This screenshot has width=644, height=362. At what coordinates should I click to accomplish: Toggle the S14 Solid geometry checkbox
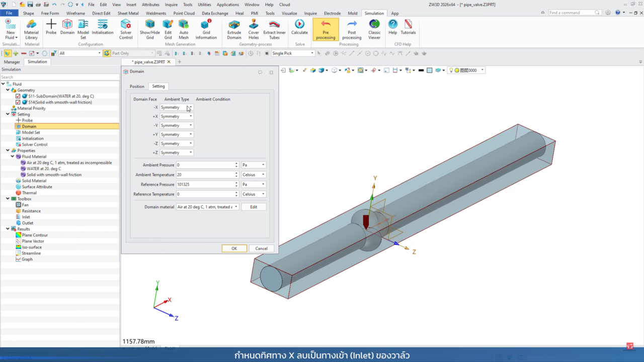[18, 102]
